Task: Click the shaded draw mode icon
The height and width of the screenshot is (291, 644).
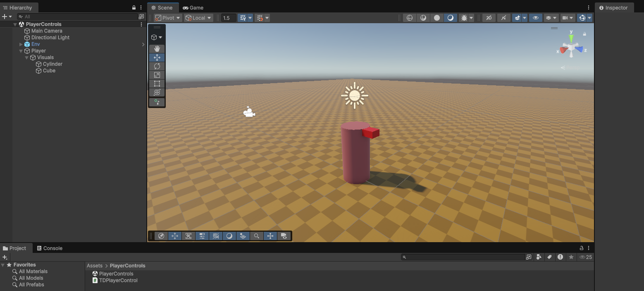Action: [451, 18]
